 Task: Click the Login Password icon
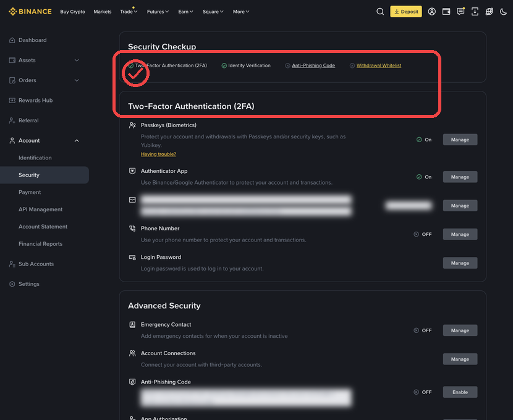click(132, 257)
